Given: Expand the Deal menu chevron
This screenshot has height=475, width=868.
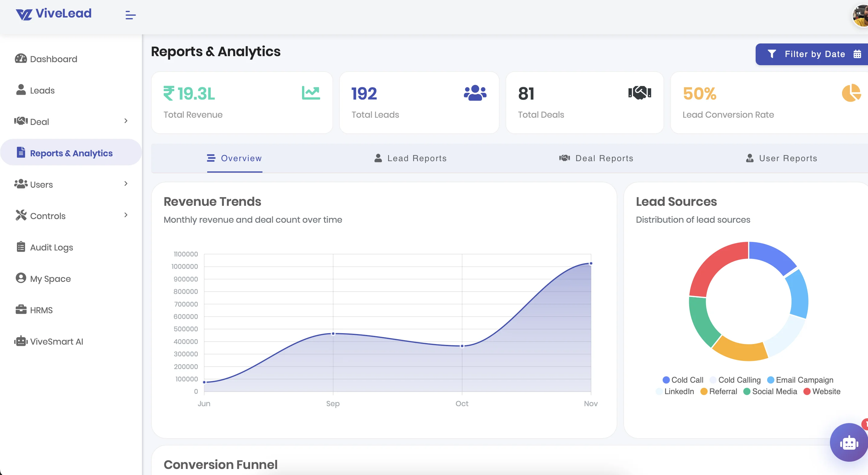Looking at the screenshot, I should pyautogui.click(x=126, y=120).
